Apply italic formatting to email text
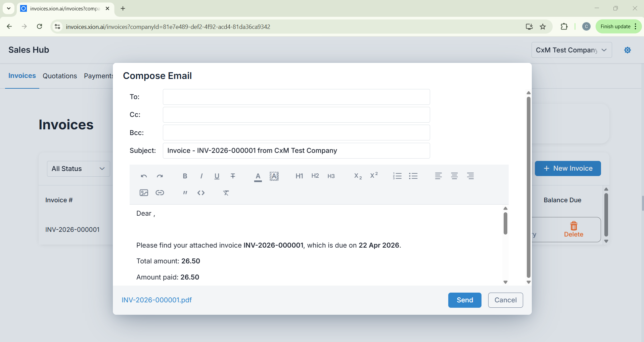 pos(201,176)
